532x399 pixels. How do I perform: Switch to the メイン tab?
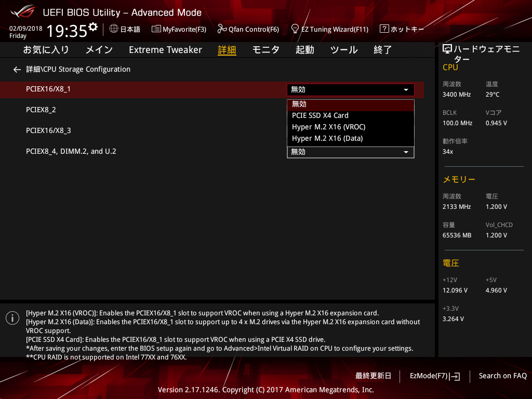pos(99,50)
